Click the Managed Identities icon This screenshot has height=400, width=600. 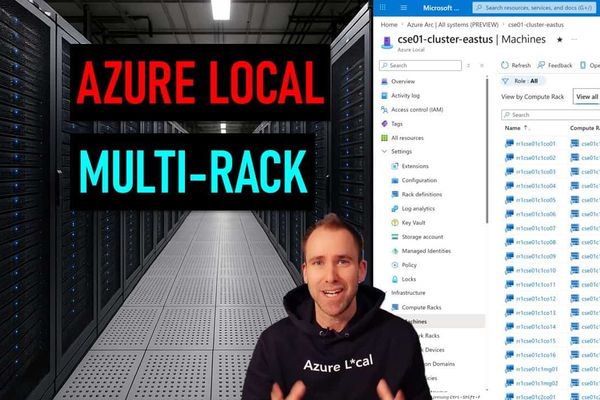pos(395,251)
